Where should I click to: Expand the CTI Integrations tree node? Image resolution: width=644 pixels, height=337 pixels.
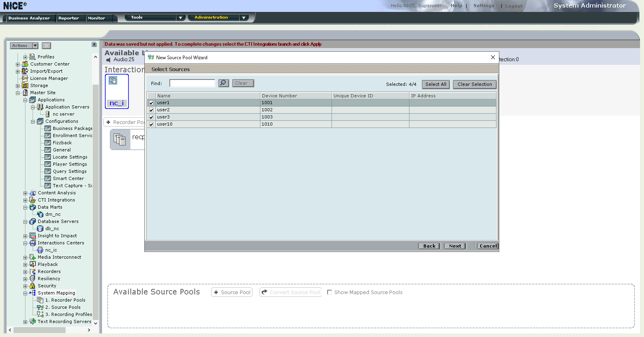coord(25,200)
